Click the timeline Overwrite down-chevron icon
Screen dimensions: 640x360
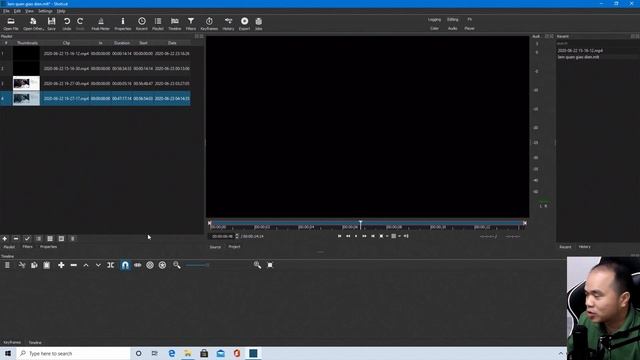(x=98, y=265)
